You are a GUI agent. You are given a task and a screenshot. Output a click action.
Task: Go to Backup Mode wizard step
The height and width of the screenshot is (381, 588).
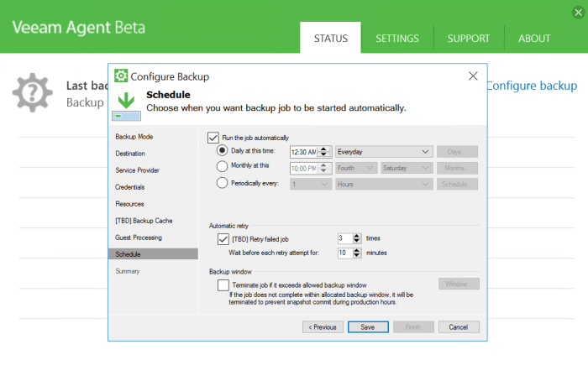pos(134,137)
